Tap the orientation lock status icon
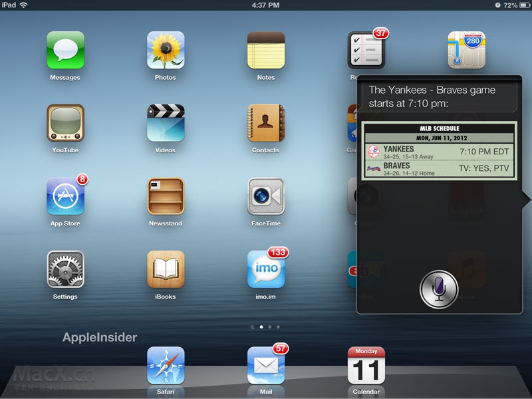Screen dimensions: 532x399 [x=497, y=5]
